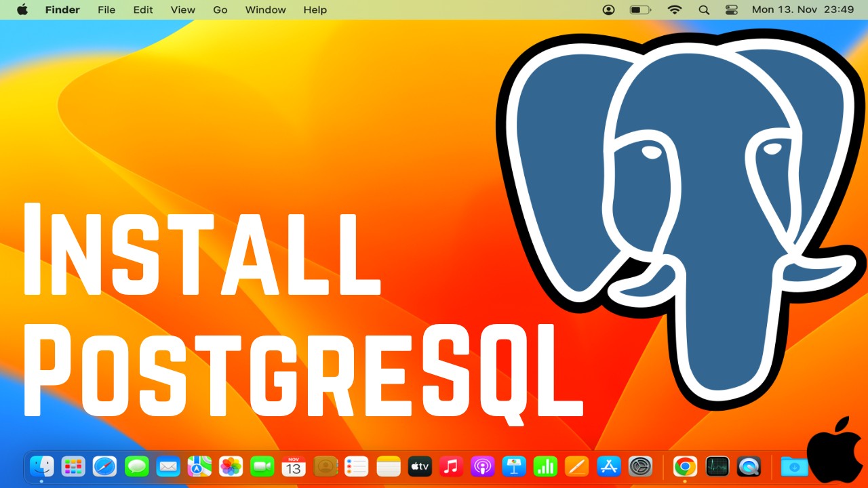868x488 pixels.
Task: Open the File menu
Action: 106,9
